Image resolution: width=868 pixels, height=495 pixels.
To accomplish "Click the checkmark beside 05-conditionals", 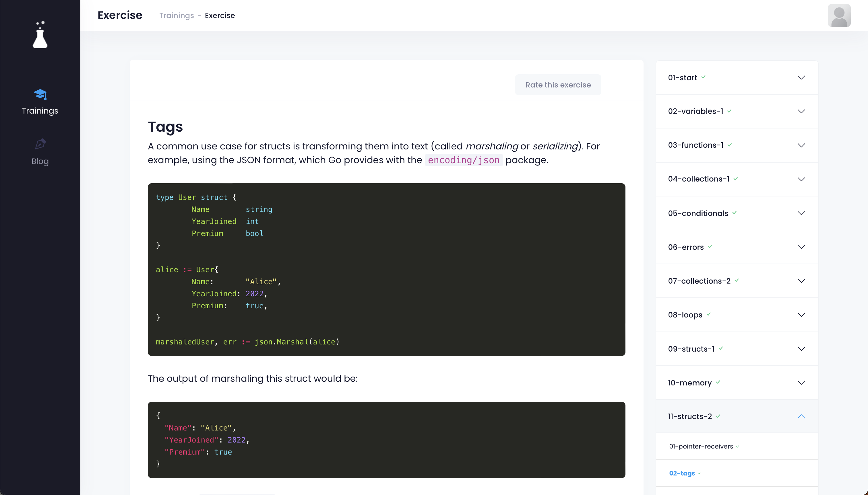I will pos(734,213).
